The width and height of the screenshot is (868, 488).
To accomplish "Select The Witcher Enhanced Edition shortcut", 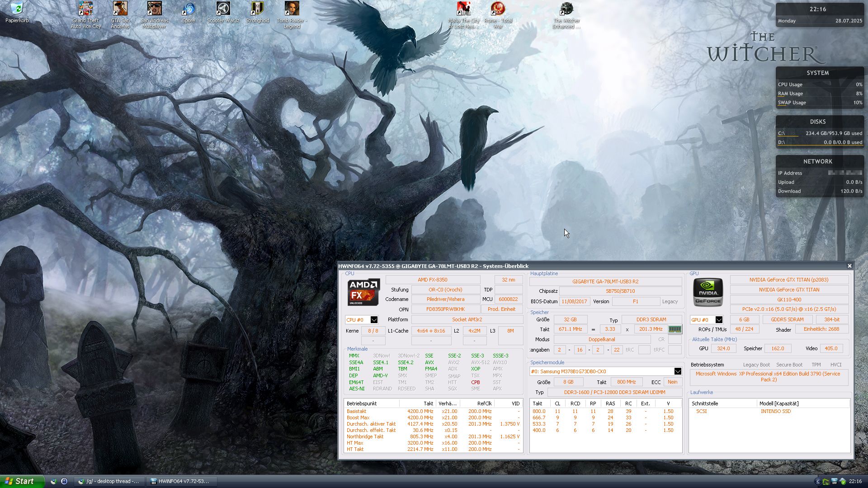I will (x=566, y=14).
